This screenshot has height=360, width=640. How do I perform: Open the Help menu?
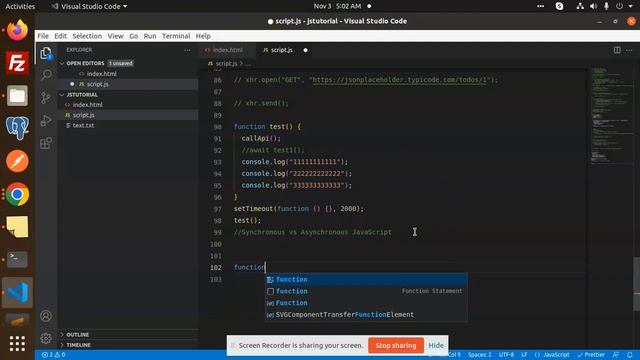click(x=203, y=36)
